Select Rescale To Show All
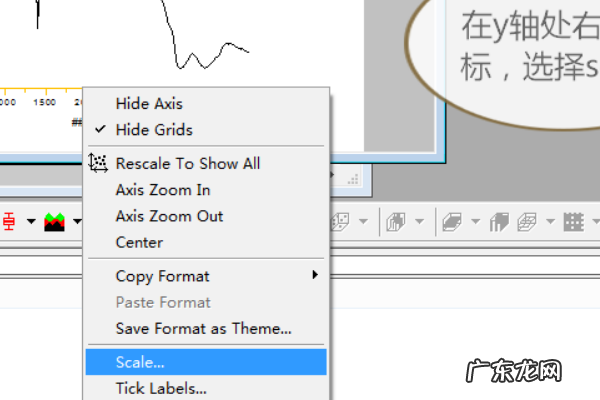Viewport: 600px width, 400px height. (188, 164)
